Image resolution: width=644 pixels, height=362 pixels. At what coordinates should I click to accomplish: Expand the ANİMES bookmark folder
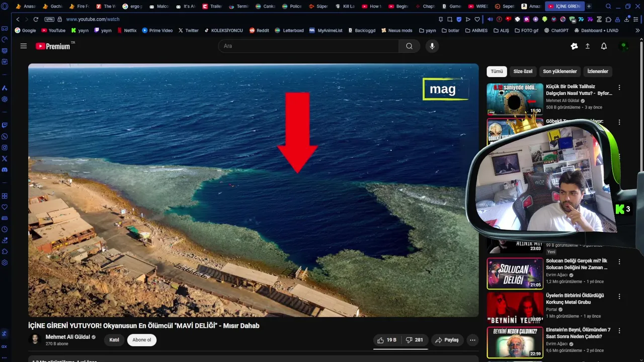476,30
